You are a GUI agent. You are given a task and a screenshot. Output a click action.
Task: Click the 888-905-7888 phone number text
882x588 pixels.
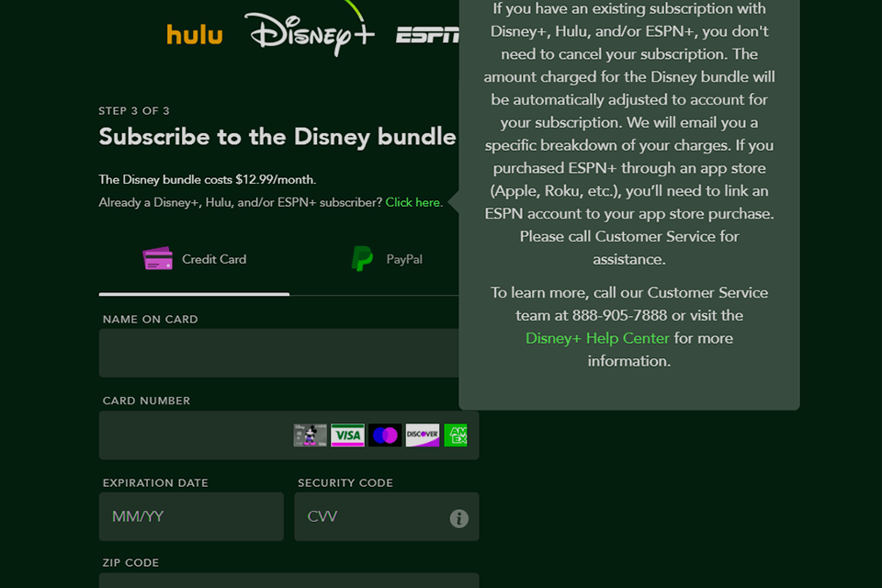click(619, 315)
